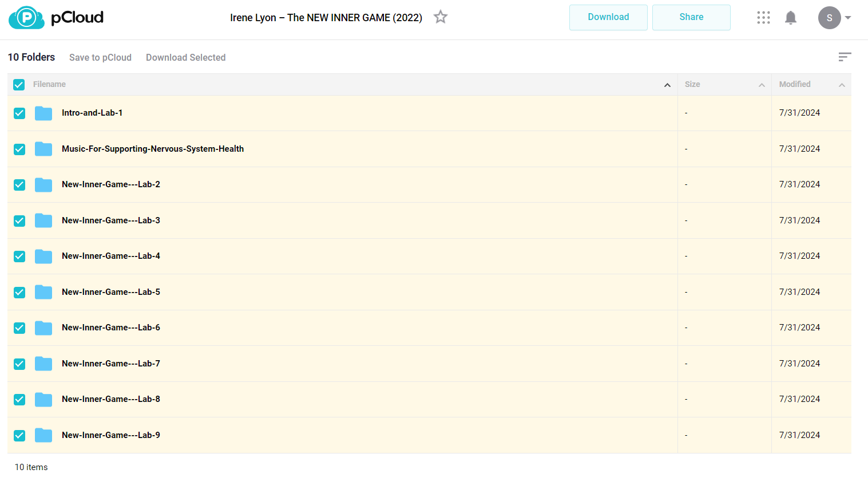Click the Modified column header label
Image resolution: width=868 pixels, height=489 pixels.
pos(795,84)
